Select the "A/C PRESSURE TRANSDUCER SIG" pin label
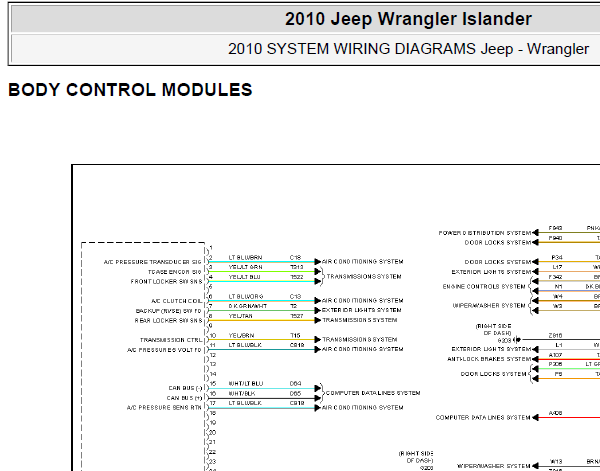 (x=152, y=262)
